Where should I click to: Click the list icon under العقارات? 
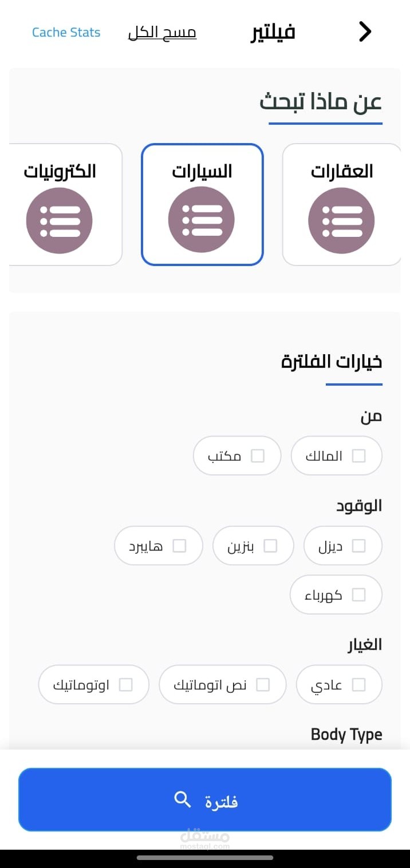point(341,221)
